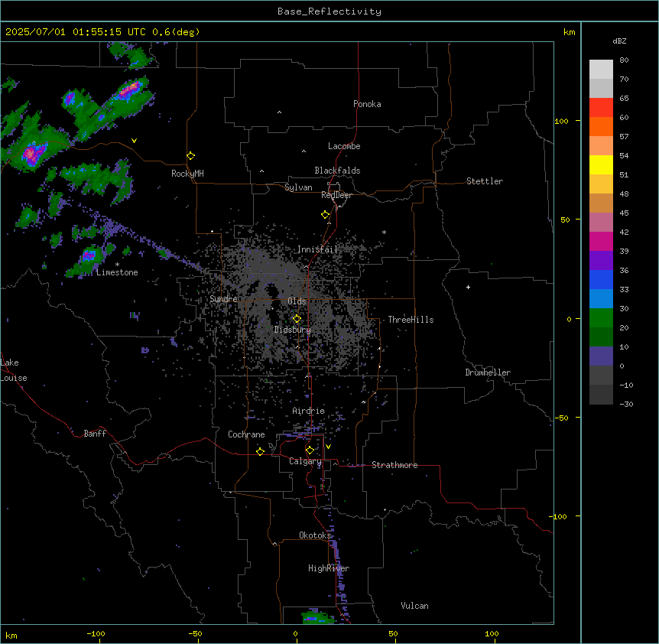The image size is (659, 644).
Task: Click the Lake Louise label
Action: [x=14, y=370]
